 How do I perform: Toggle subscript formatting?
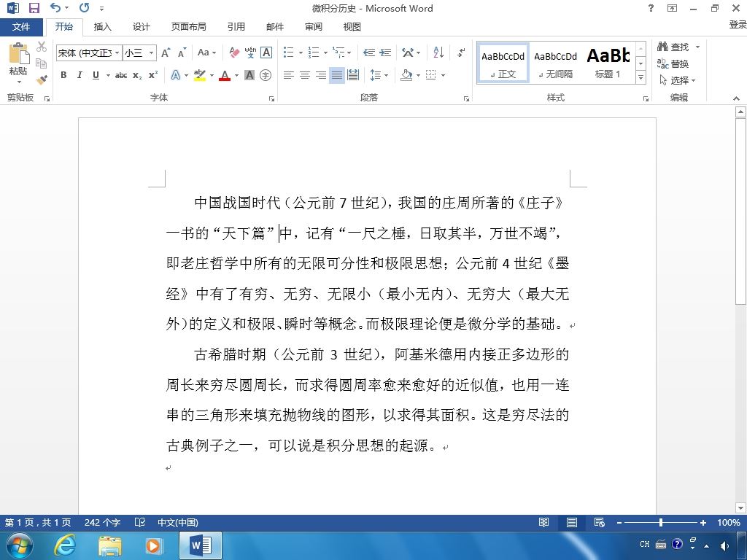[137, 75]
